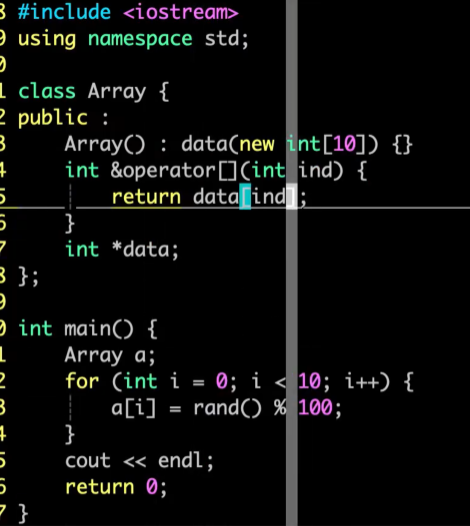Click the 'data(' initializer in the constructor
This screenshot has width=470, height=526.
click(x=210, y=145)
